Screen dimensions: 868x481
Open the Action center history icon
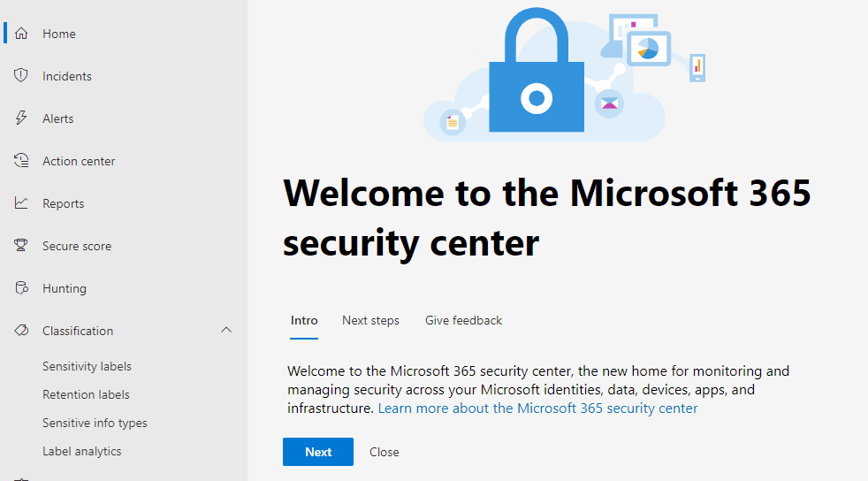(21, 161)
